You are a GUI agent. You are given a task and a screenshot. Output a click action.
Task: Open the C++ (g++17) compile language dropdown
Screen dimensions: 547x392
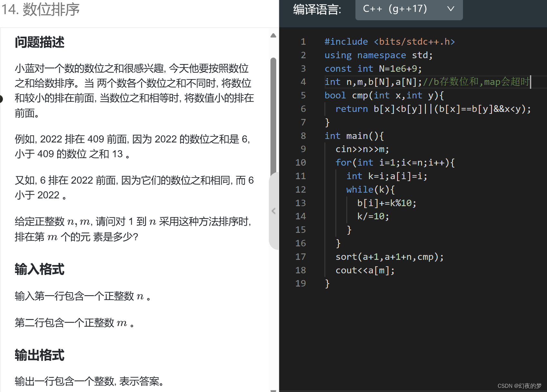[x=409, y=9]
